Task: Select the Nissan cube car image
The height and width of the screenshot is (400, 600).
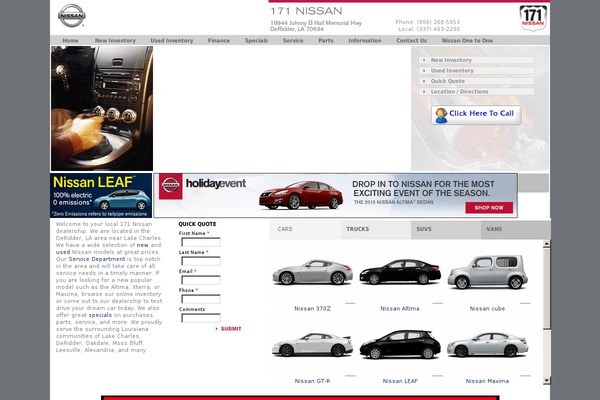Action: 488,272
